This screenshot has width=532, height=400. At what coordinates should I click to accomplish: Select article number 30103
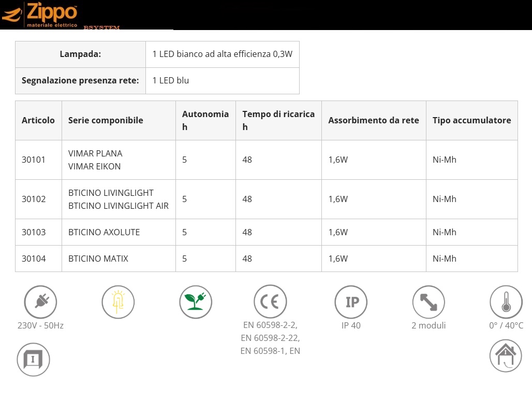tap(34, 232)
